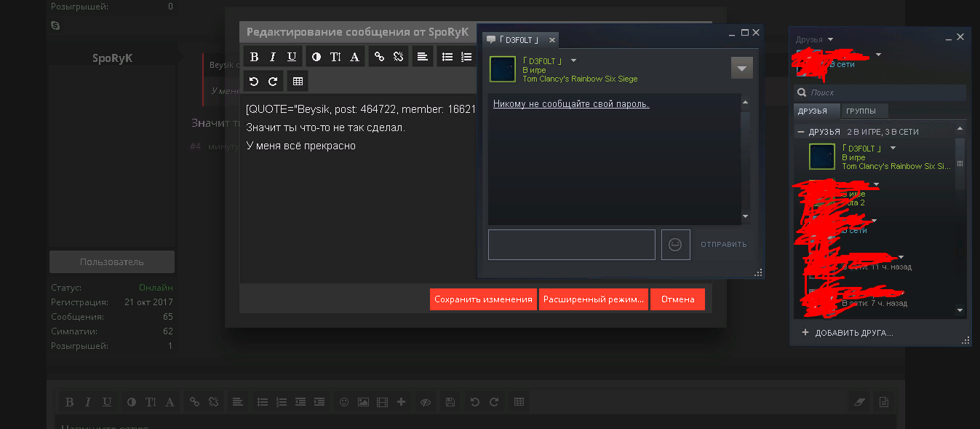Click the insert image icon in the reply toolbar

pyautogui.click(x=363, y=401)
